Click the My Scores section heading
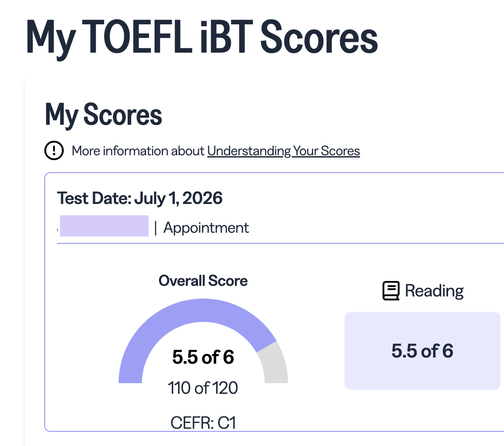 pos(103,115)
